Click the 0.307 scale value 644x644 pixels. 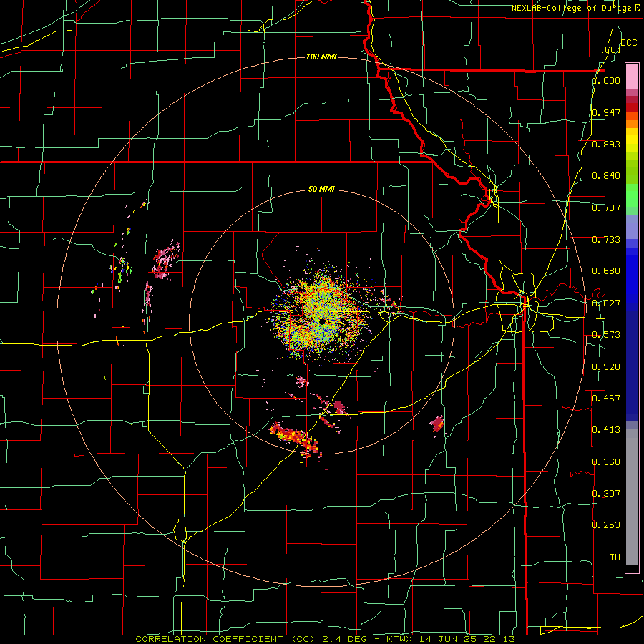coord(606,493)
